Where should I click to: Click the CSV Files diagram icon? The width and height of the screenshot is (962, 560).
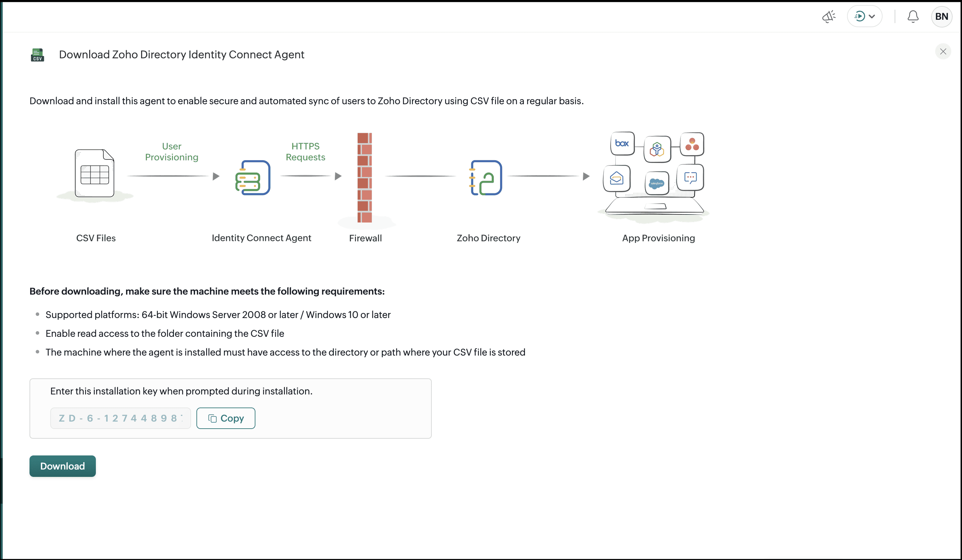pyautogui.click(x=94, y=173)
